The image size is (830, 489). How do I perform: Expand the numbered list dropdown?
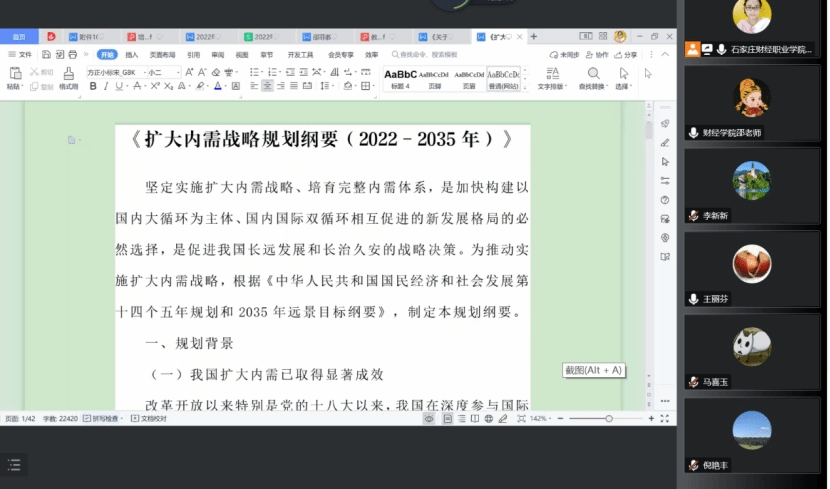click(280, 72)
